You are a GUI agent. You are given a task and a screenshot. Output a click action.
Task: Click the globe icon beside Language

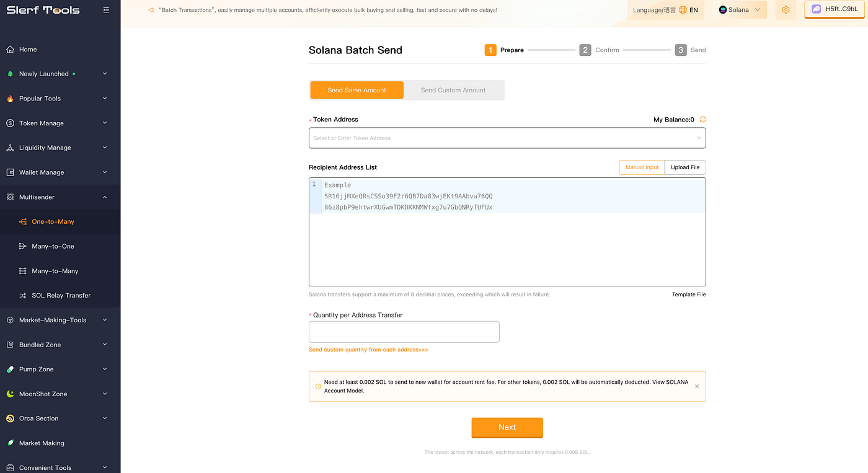[x=683, y=10]
